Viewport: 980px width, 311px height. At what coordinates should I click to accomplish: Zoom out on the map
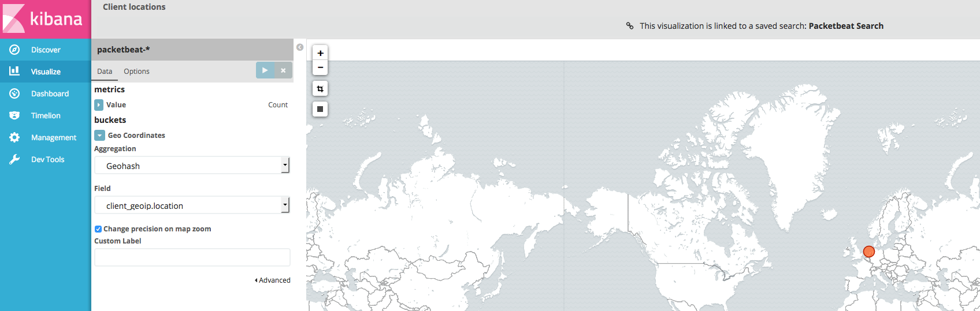point(320,68)
